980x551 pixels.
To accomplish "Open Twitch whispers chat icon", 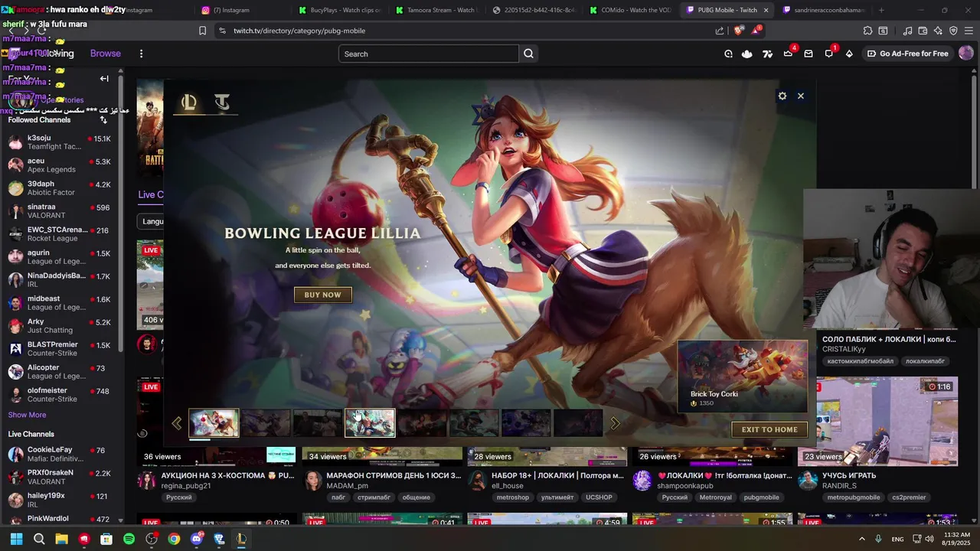I will pyautogui.click(x=829, y=54).
